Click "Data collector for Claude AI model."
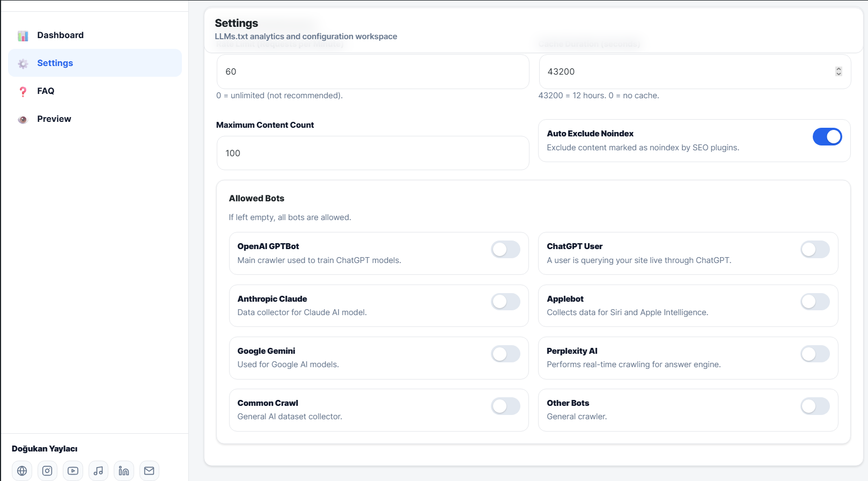The width and height of the screenshot is (868, 481). point(302,312)
